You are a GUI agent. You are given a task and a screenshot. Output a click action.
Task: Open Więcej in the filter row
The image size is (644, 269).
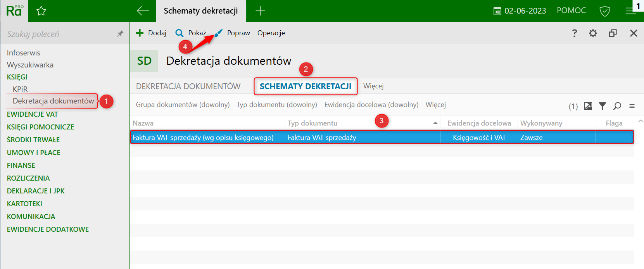pos(435,105)
